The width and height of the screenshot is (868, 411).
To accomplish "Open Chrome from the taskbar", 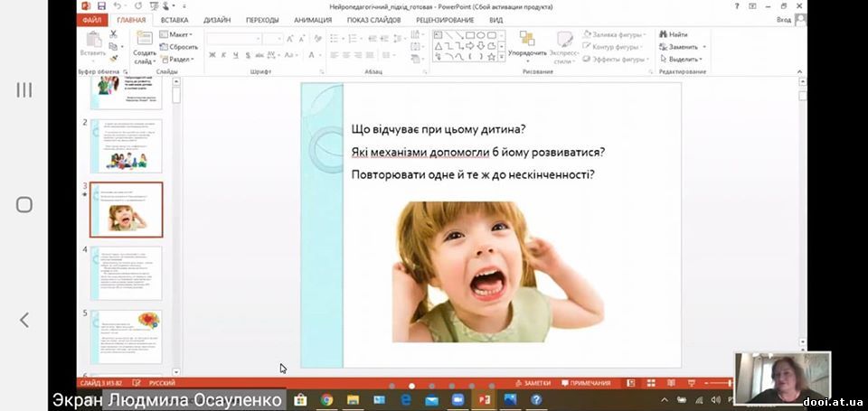I will tap(326, 399).
